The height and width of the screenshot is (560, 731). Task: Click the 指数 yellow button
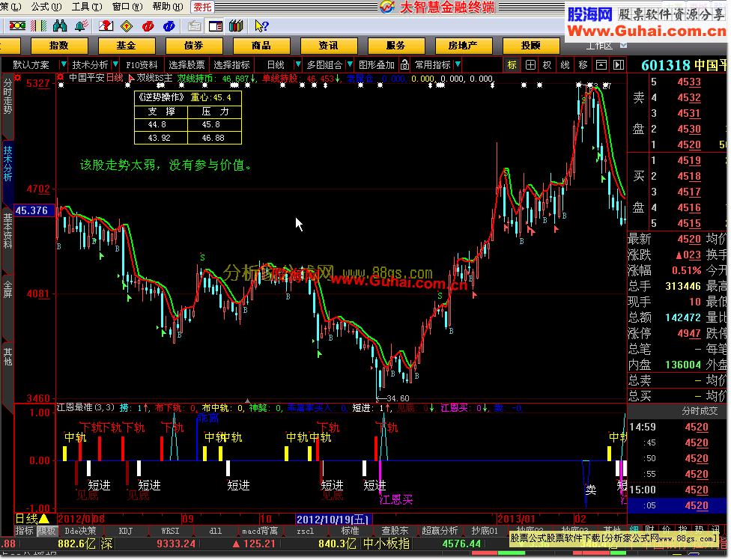[x=58, y=46]
